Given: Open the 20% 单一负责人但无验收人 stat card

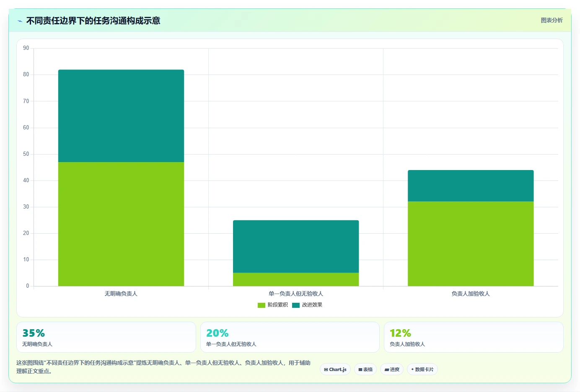Looking at the screenshot, I should (290, 337).
